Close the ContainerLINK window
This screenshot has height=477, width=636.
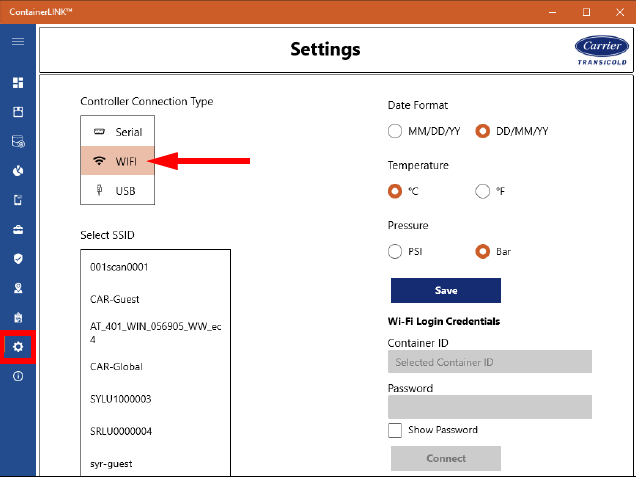tap(620, 12)
